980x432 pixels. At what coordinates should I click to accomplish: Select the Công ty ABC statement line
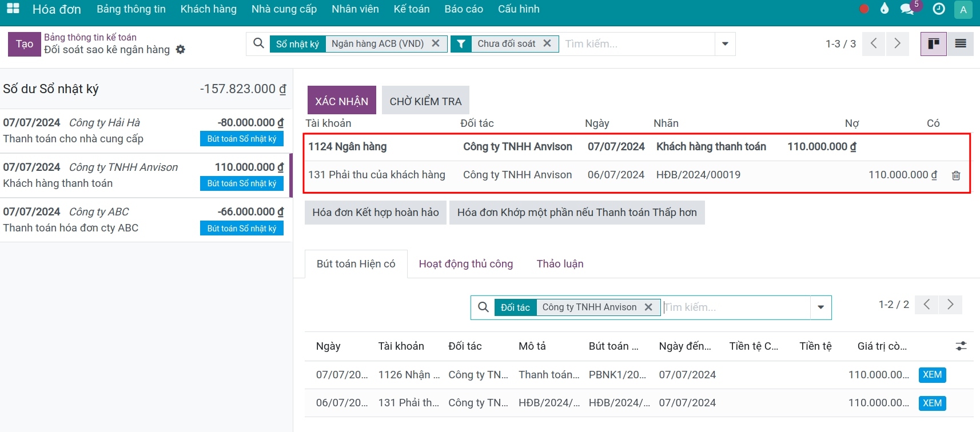pos(146,220)
